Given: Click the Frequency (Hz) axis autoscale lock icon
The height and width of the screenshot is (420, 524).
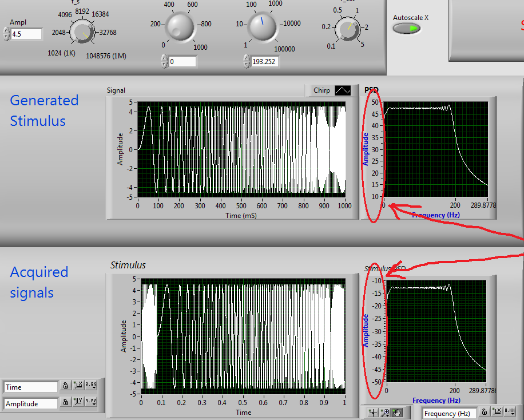Looking at the screenshot, I should click(x=484, y=411).
